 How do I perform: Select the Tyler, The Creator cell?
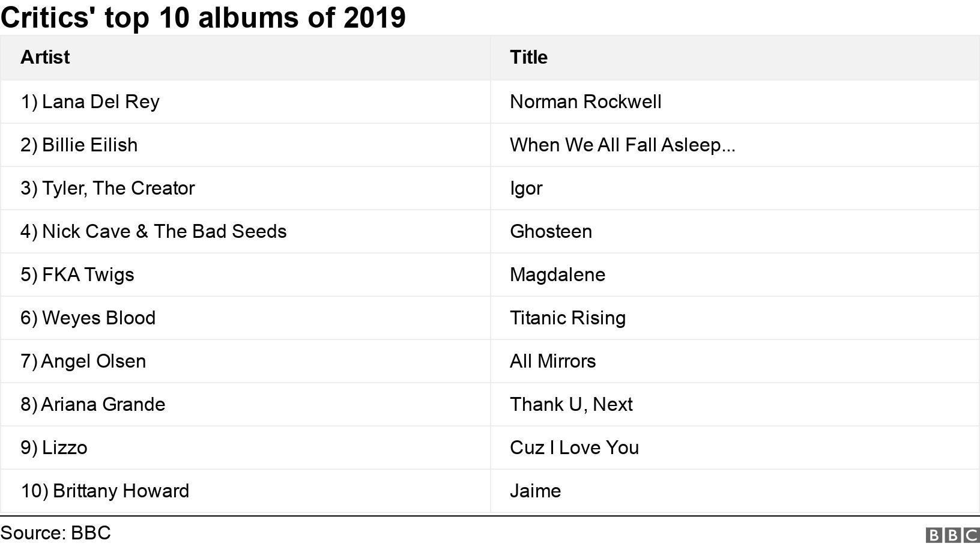(108, 188)
